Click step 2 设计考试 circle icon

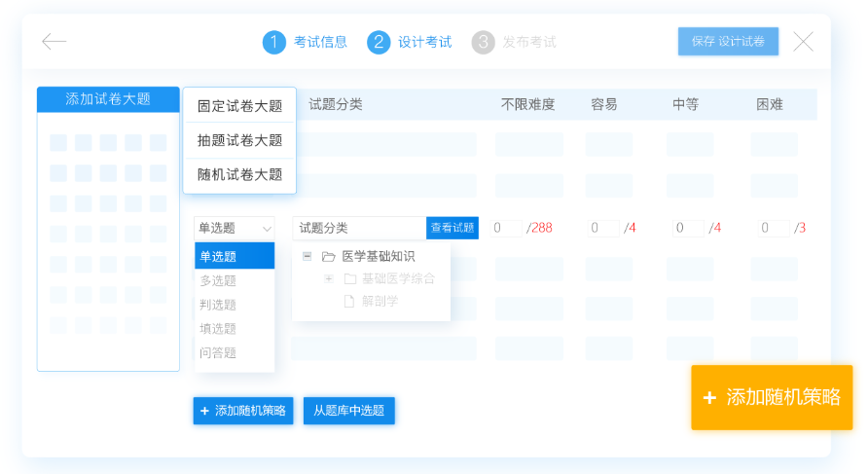pos(379,42)
